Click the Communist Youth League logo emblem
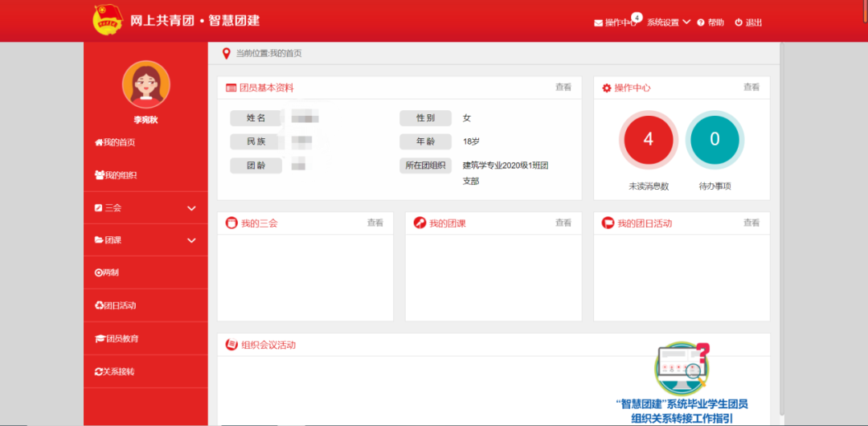The height and width of the screenshot is (426, 868). [107, 21]
